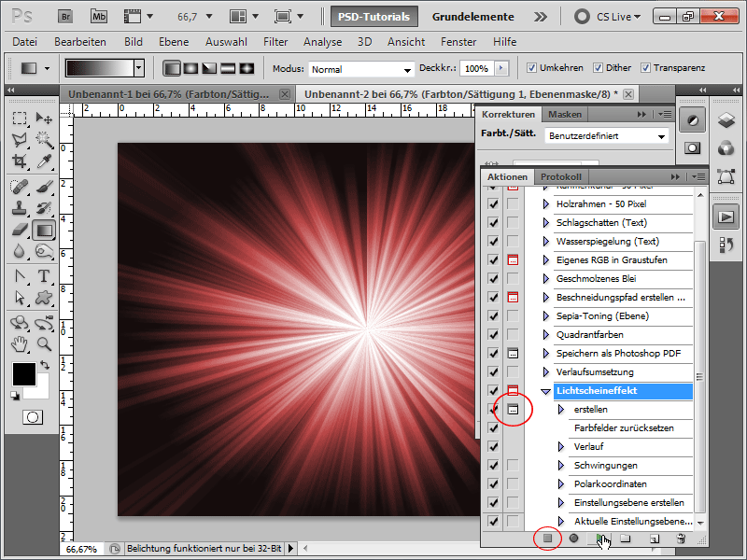
Task: Toggle dialog for Eigenes RGB in Graustufen
Action: pyautogui.click(x=513, y=260)
